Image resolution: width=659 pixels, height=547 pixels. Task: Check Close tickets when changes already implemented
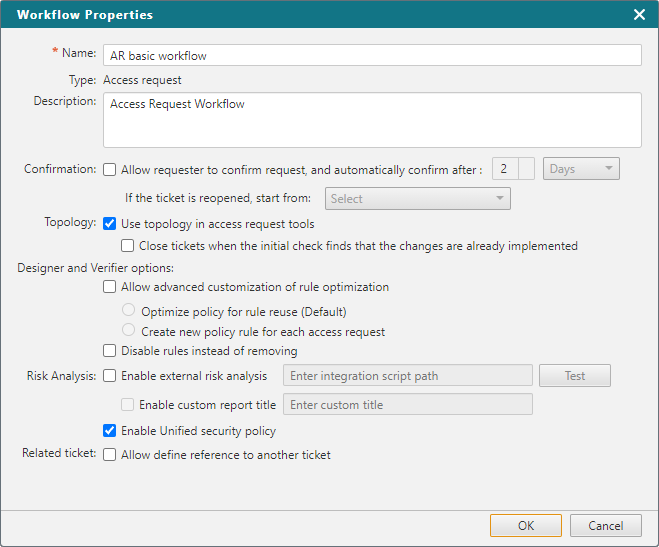128,245
